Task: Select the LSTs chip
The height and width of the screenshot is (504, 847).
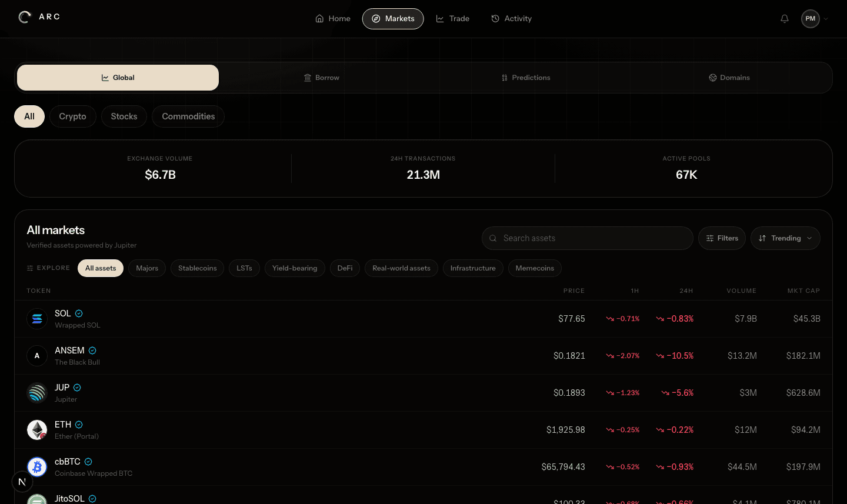Action: pos(244,268)
